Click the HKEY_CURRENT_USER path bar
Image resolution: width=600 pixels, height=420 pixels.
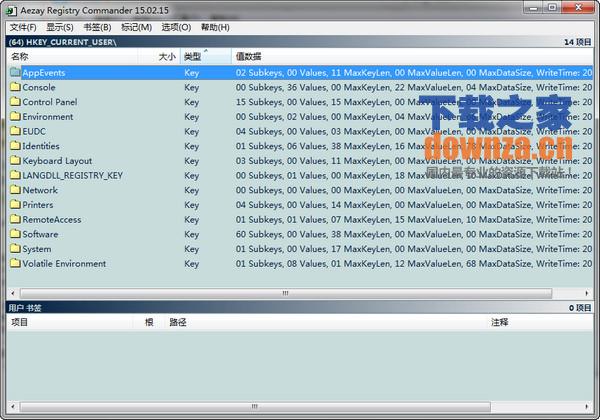pos(300,42)
